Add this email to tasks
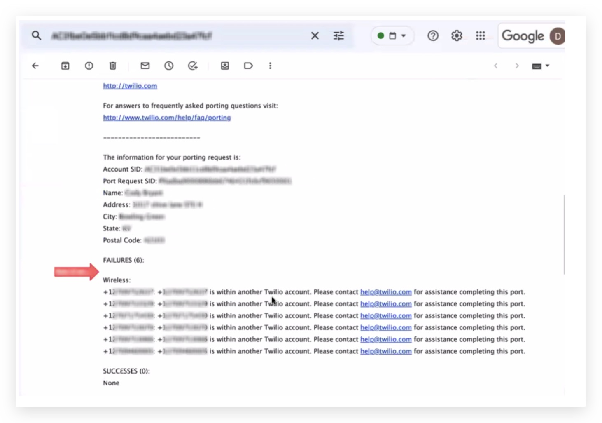Screen dimensions: 602x423 (193, 66)
